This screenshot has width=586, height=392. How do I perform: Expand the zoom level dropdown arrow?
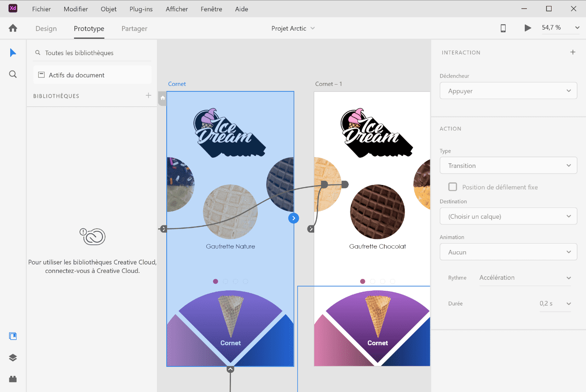577,28
